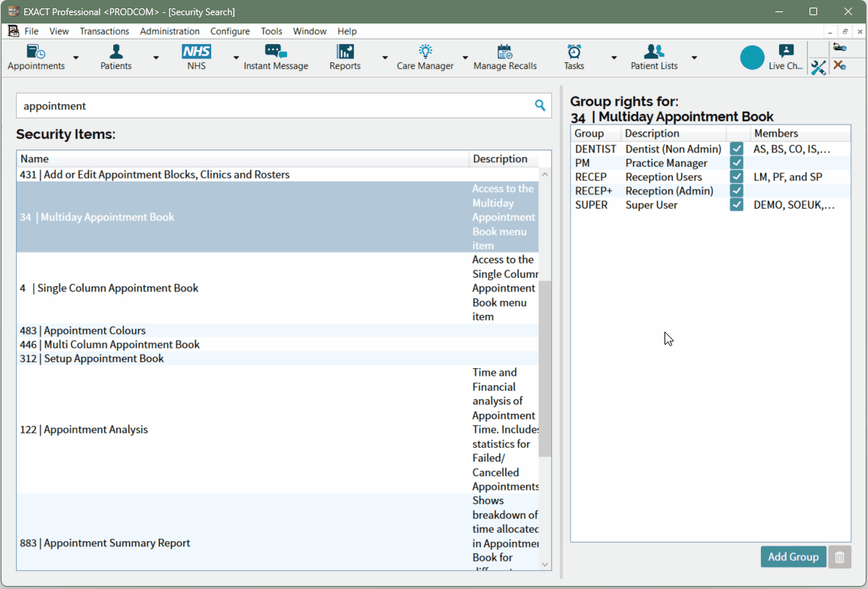Click the brown X icon with blue e
The image size is (868, 589).
pos(840,65)
